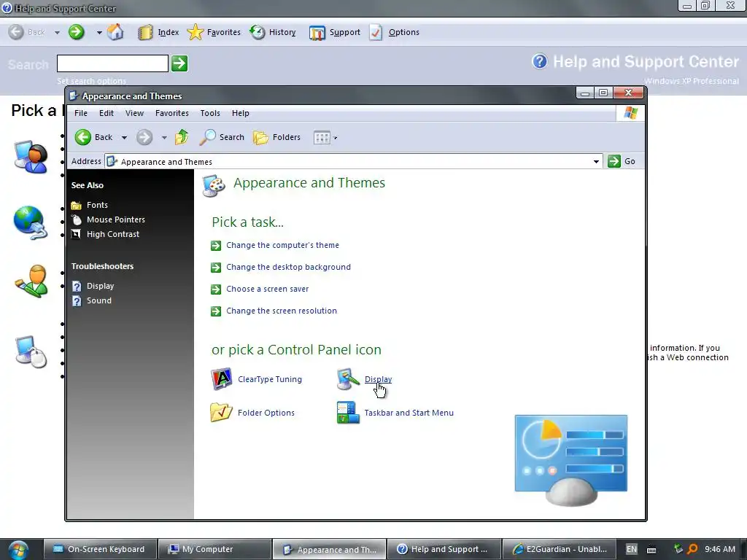Open Support in Help and Support Center

334,32
